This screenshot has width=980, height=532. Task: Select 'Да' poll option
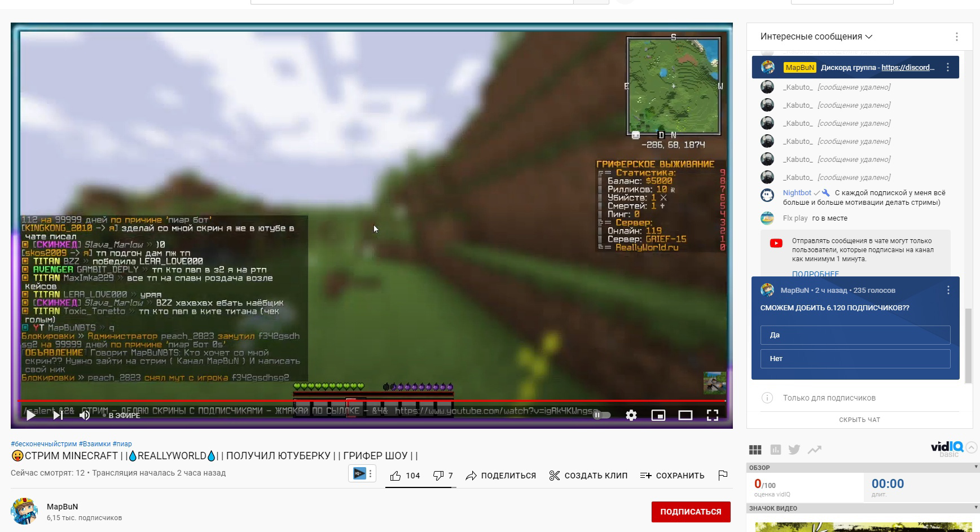pos(855,335)
